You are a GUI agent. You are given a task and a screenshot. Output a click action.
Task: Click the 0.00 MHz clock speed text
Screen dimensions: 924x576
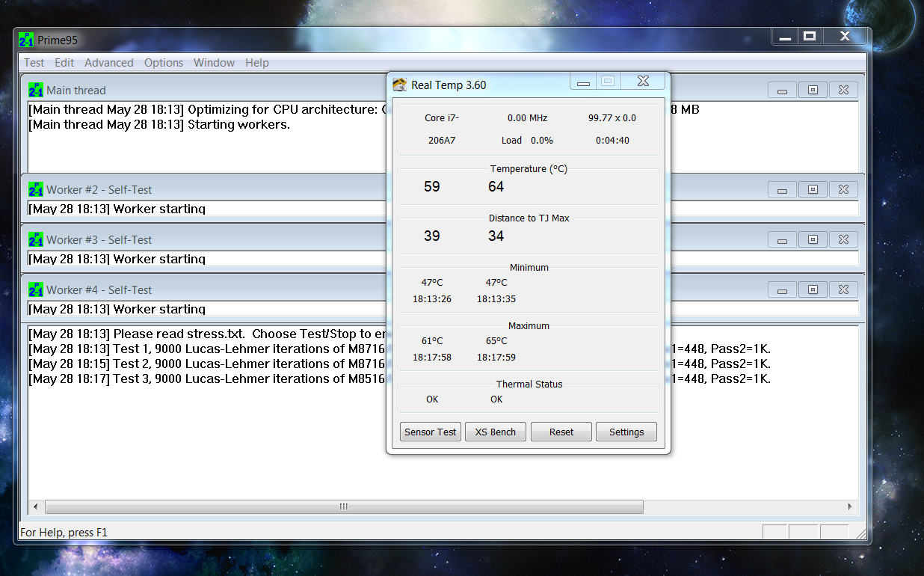coord(528,118)
